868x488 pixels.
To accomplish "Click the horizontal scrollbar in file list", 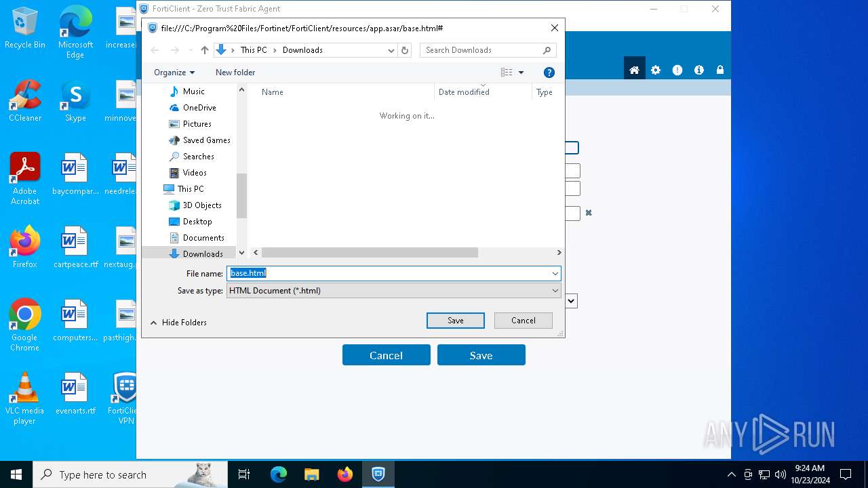I will (370, 252).
